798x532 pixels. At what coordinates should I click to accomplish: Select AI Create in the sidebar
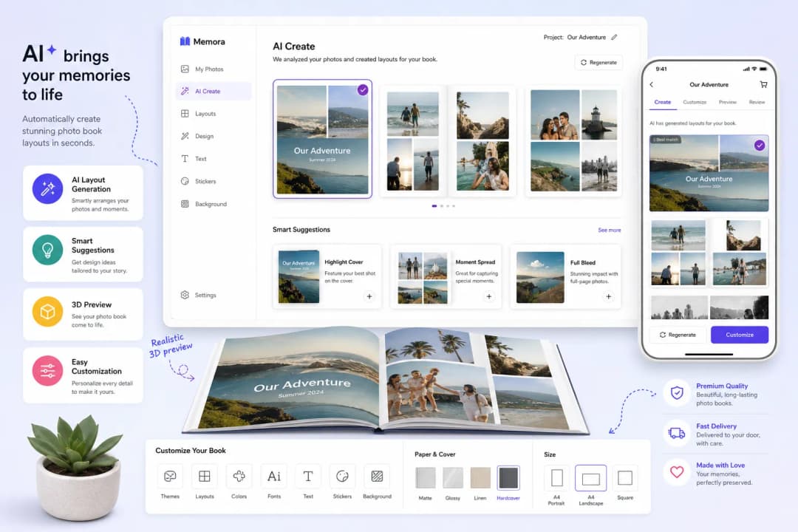coord(214,91)
